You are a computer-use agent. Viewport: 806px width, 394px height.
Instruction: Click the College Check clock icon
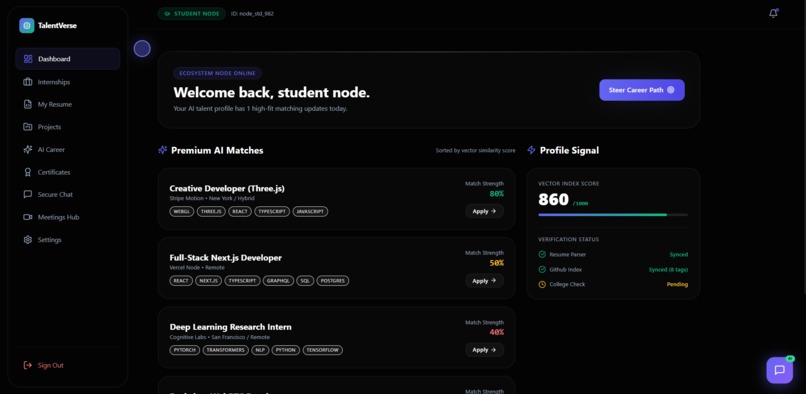pos(542,284)
